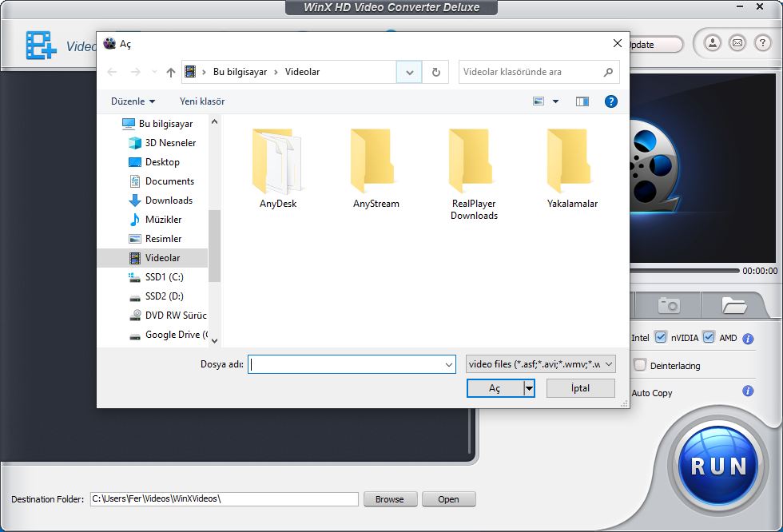Viewport: 783px width, 532px height.
Task: Select DVD RW drive in navigation pane
Action: click(168, 316)
